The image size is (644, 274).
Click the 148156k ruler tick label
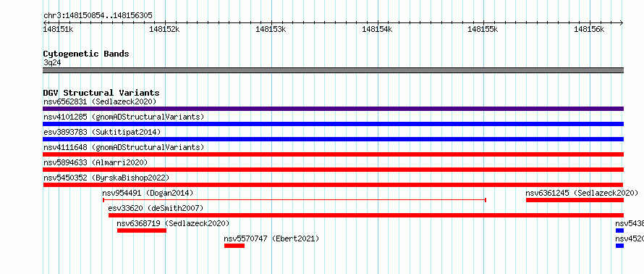[x=590, y=29]
